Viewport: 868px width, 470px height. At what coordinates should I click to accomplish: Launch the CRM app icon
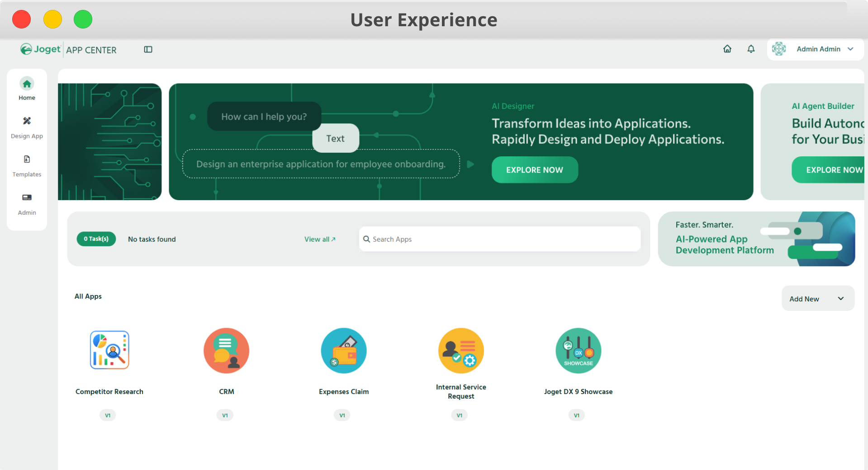point(226,350)
